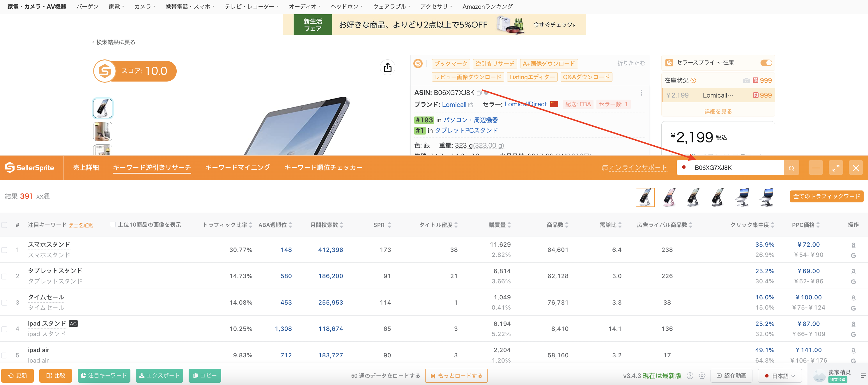This screenshot has height=385, width=868.
Task: Check the スマホスタンド row checkbox
Action: [x=4, y=250]
